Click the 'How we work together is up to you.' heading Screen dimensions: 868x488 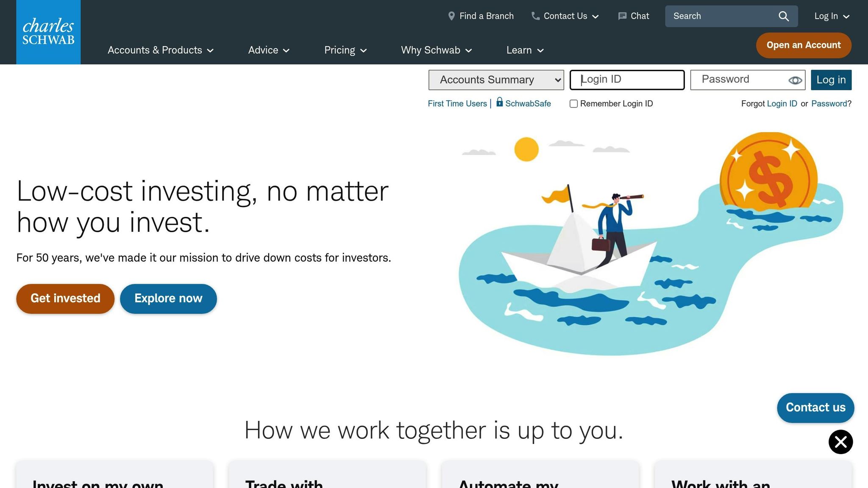pos(434,430)
